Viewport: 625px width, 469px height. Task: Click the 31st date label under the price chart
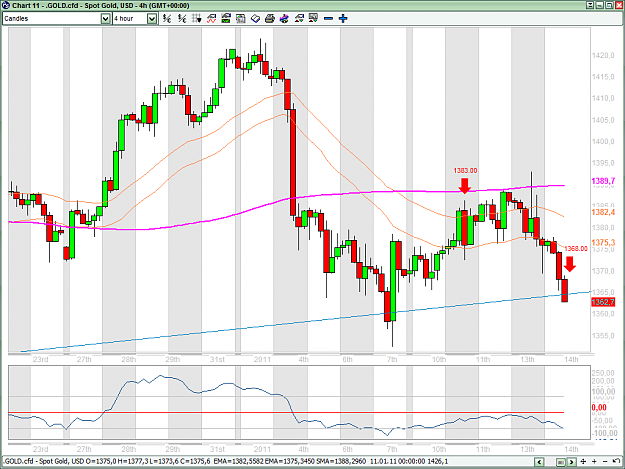coord(218,359)
